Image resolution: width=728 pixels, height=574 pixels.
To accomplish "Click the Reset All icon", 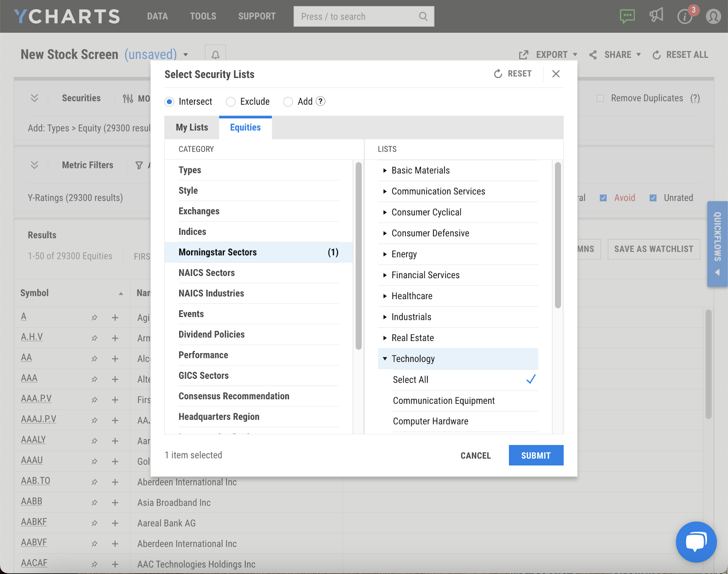I will click(657, 55).
